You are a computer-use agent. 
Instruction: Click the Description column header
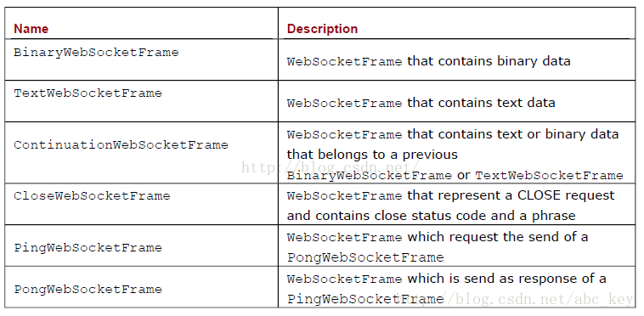322,29
